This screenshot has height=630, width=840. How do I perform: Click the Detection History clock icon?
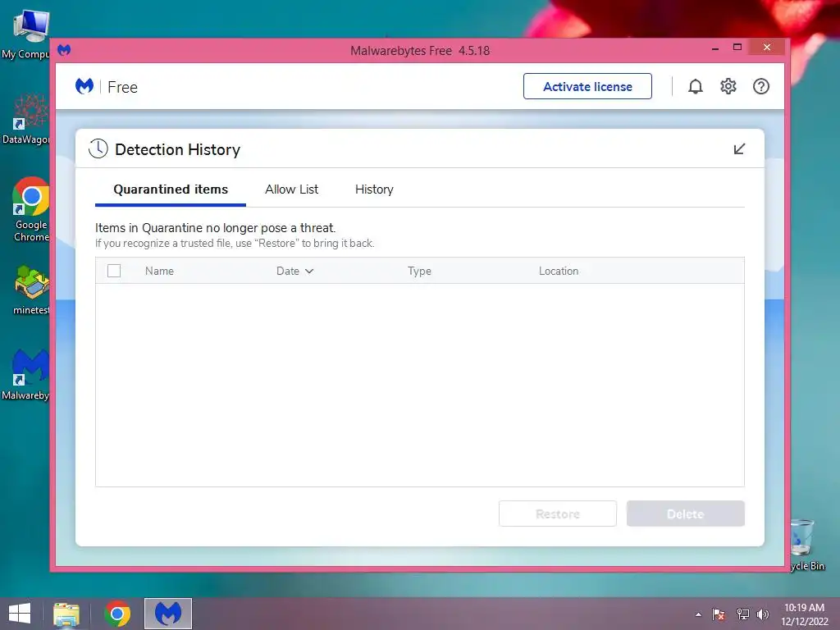[x=98, y=148]
